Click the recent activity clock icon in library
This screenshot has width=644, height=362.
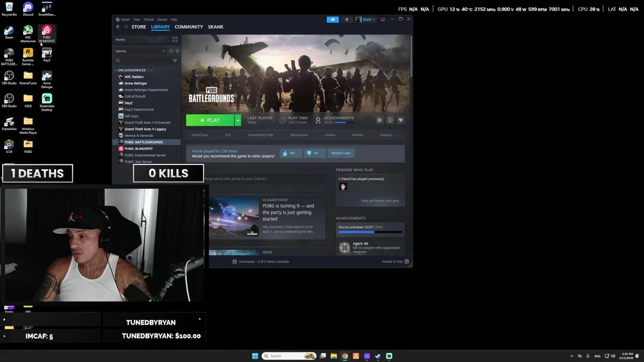point(171,51)
